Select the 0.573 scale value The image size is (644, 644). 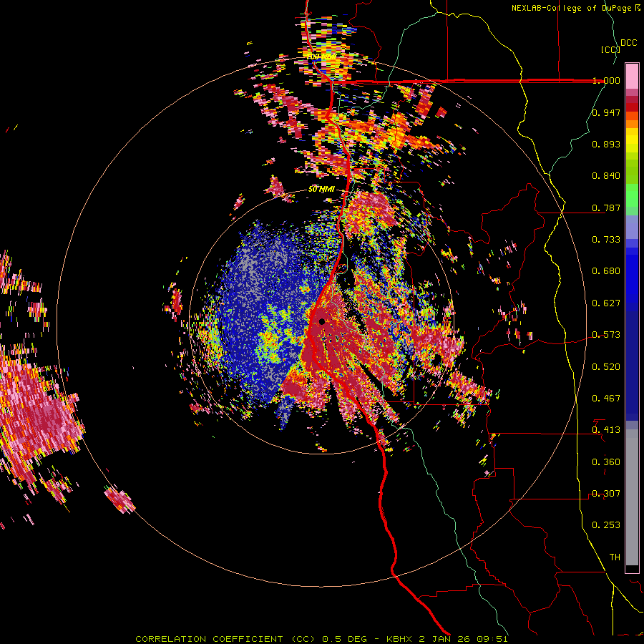606,335
